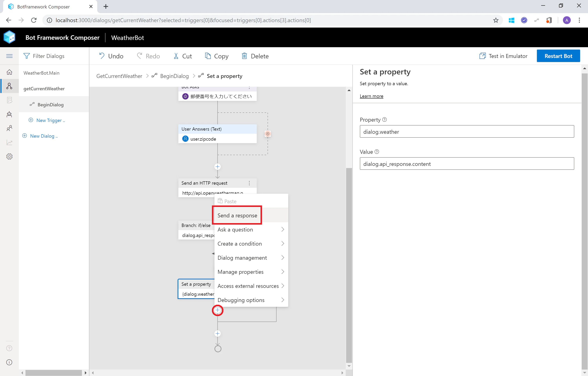Open the info icon at sidebar bottom
588x376 pixels.
[9, 362]
